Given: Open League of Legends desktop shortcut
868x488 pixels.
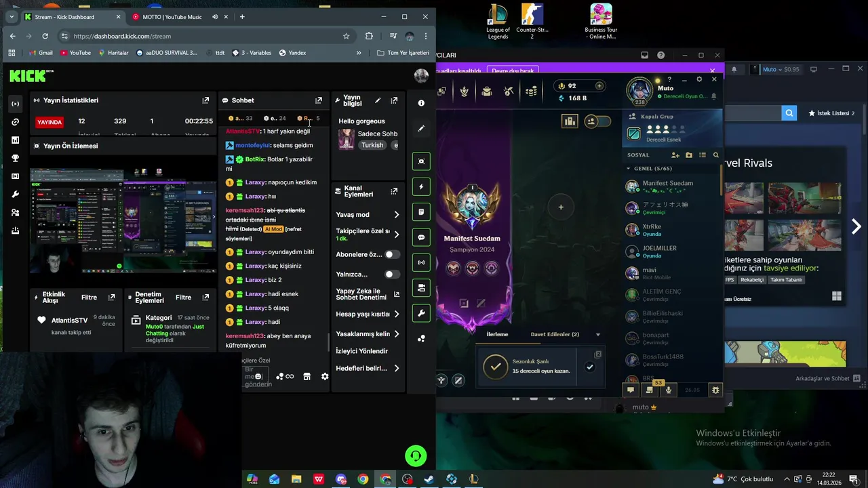Looking at the screenshot, I should [498, 22].
